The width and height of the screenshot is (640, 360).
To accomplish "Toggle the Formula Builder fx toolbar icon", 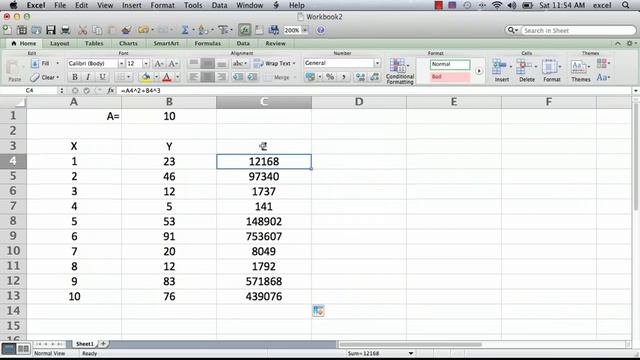I will click(245, 30).
